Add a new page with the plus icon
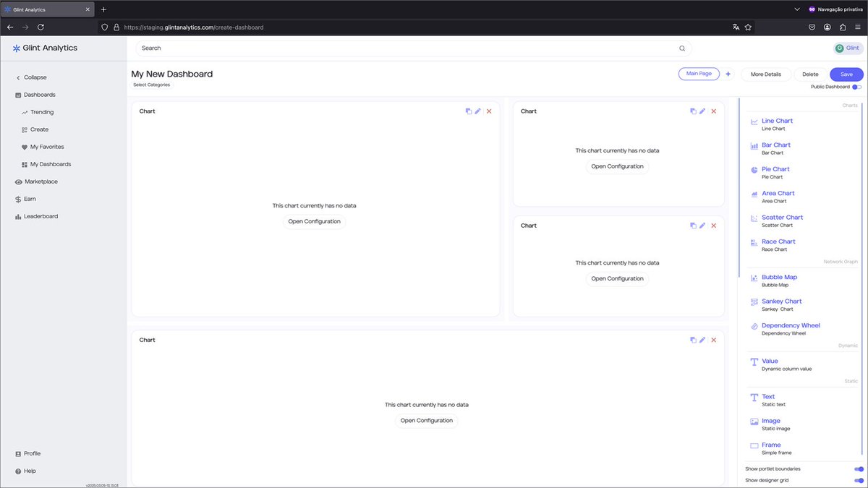The height and width of the screenshot is (488, 868). click(728, 74)
